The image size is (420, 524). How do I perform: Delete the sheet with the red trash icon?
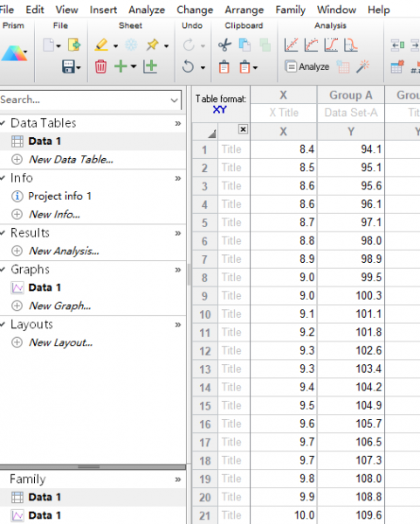tap(100, 66)
